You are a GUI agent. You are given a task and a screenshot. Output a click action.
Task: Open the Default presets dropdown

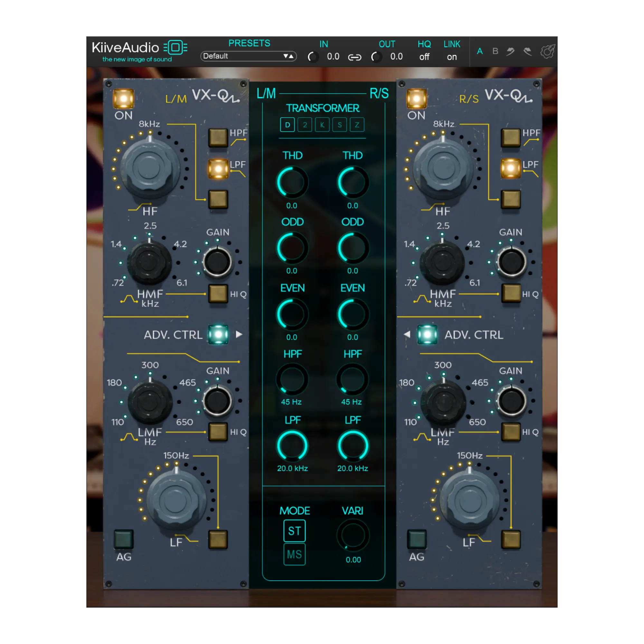[x=248, y=56]
